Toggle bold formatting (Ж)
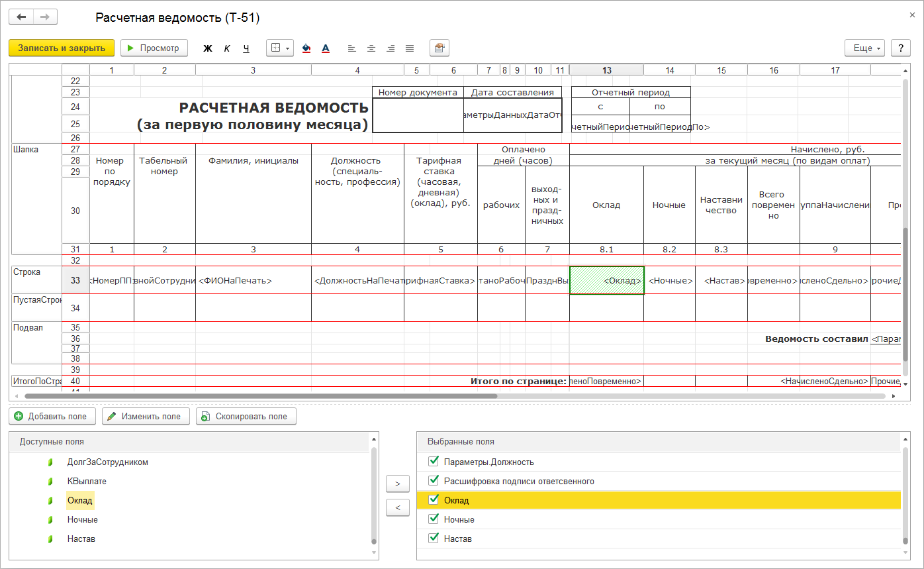Screen dimensions: 924x569 click(x=208, y=48)
